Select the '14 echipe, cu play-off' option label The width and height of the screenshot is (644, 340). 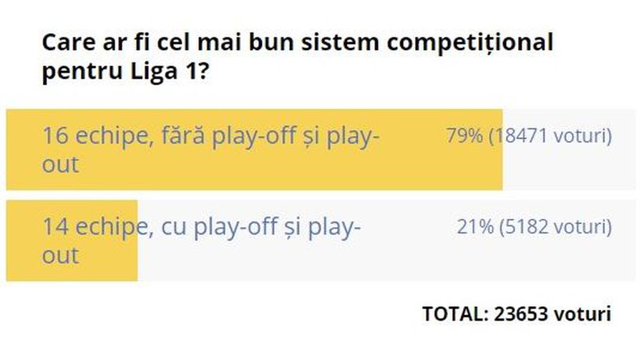(201, 241)
